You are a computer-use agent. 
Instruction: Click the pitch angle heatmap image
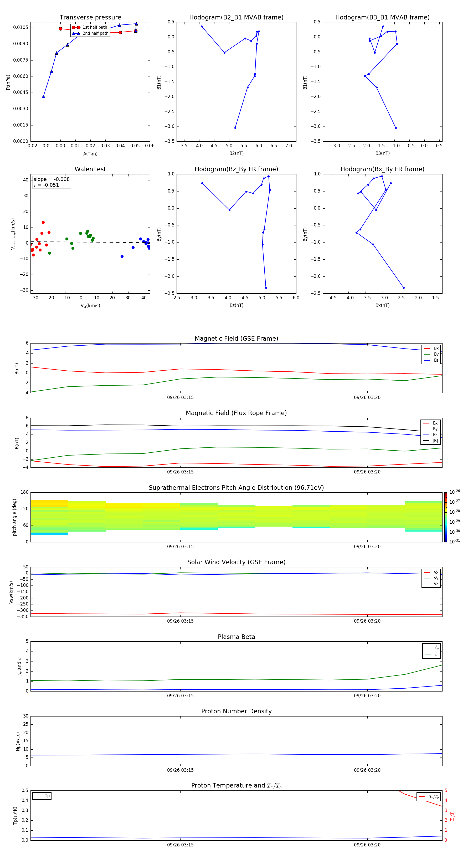(236, 517)
